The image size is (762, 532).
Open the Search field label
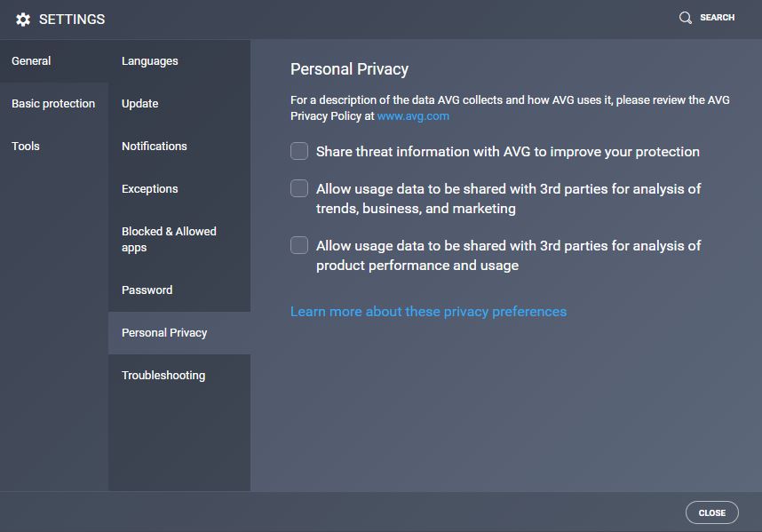(x=717, y=18)
